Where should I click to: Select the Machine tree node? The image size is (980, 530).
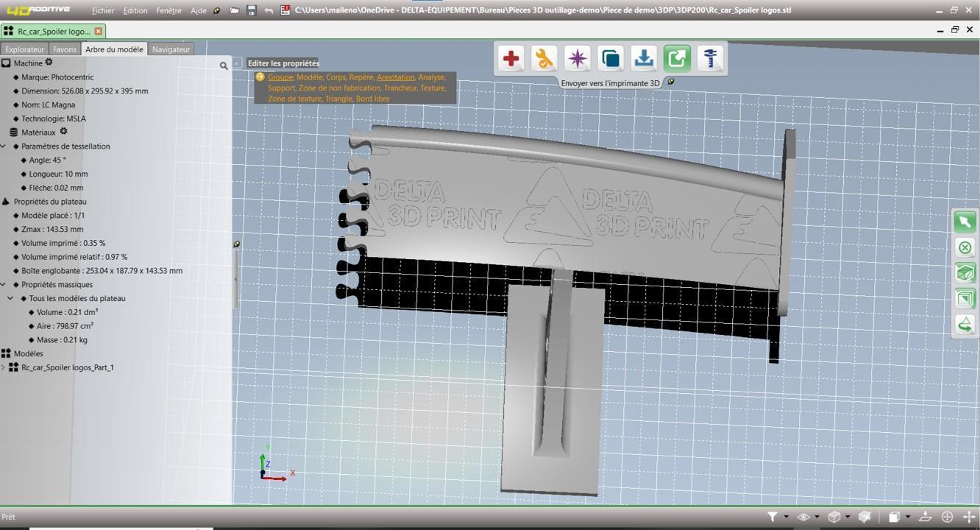coord(28,63)
